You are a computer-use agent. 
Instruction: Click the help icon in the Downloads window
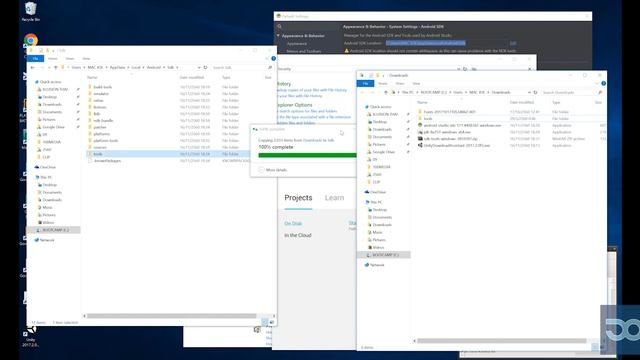pos(603,83)
